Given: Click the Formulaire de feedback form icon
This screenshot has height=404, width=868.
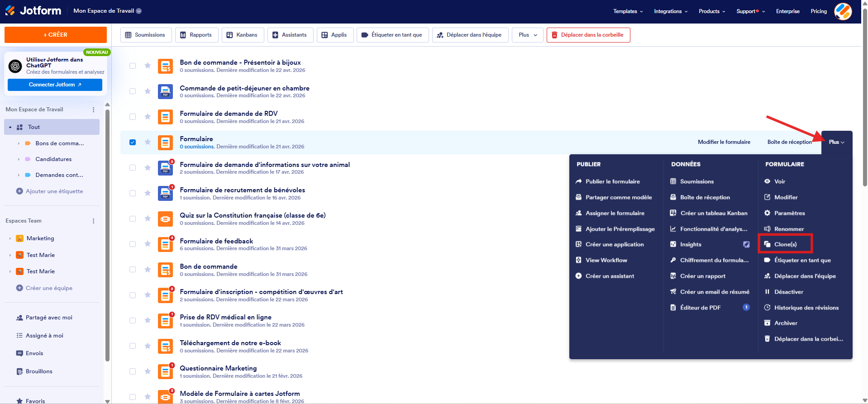Looking at the screenshot, I should click(x=165, y=244).
